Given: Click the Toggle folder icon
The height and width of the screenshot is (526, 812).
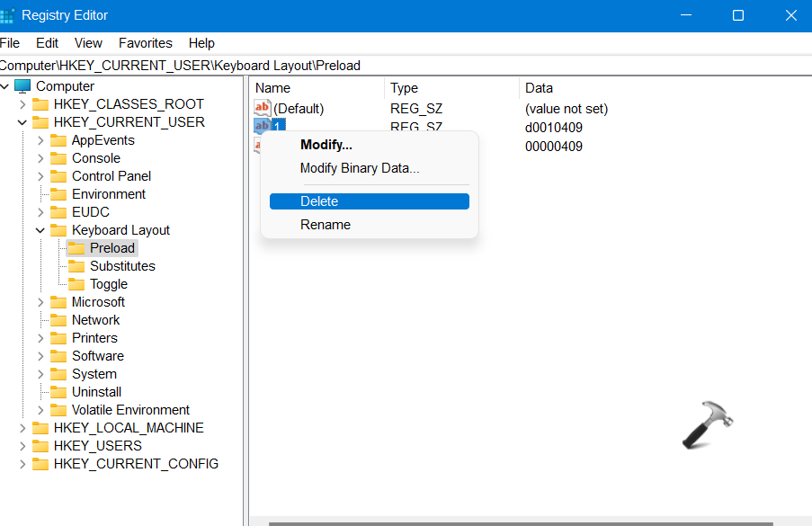Looking at the screenshot, I should pyautogui.click(x=76, y=284).
